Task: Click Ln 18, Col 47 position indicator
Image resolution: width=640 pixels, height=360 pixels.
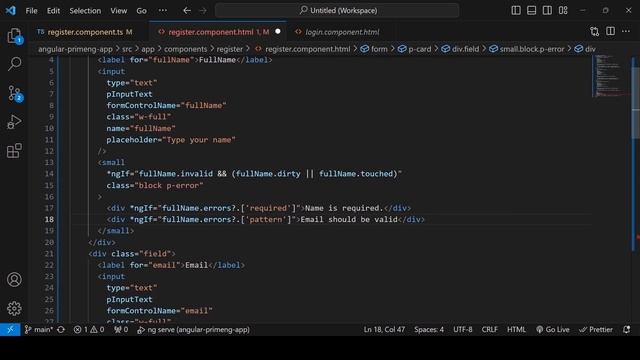Action: [384, 329]
